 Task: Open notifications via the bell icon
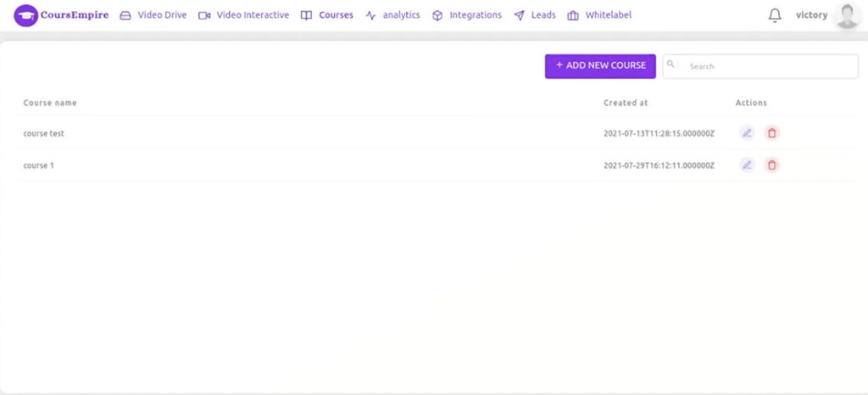click(x=775, y=15)
